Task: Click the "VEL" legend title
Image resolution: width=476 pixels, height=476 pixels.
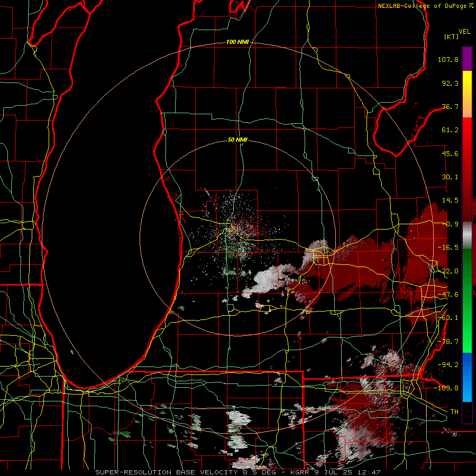Action: 464,32
